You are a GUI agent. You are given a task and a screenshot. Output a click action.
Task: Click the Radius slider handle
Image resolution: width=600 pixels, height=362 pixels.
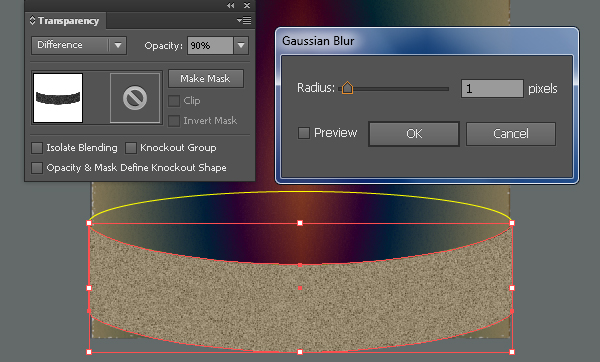coord(347,88)
